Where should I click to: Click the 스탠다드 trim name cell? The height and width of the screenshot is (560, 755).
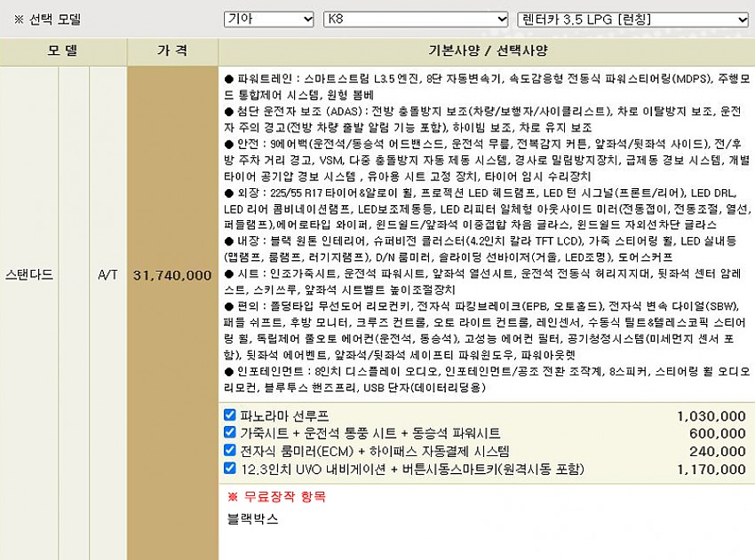[x=29, y=275]
